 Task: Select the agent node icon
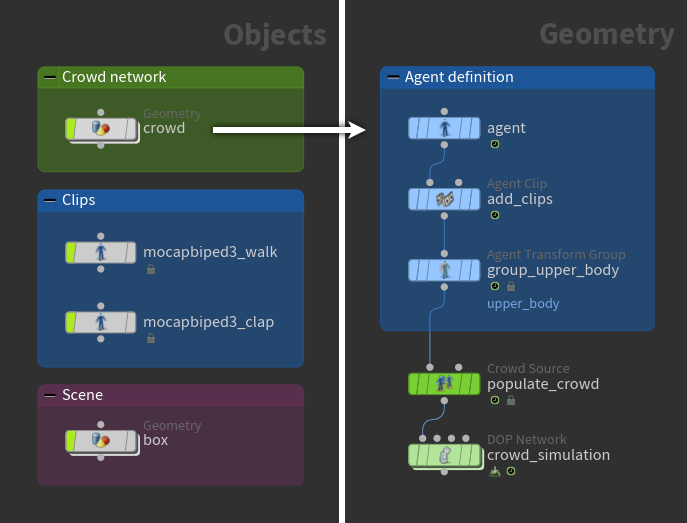(x=444, y=128)
